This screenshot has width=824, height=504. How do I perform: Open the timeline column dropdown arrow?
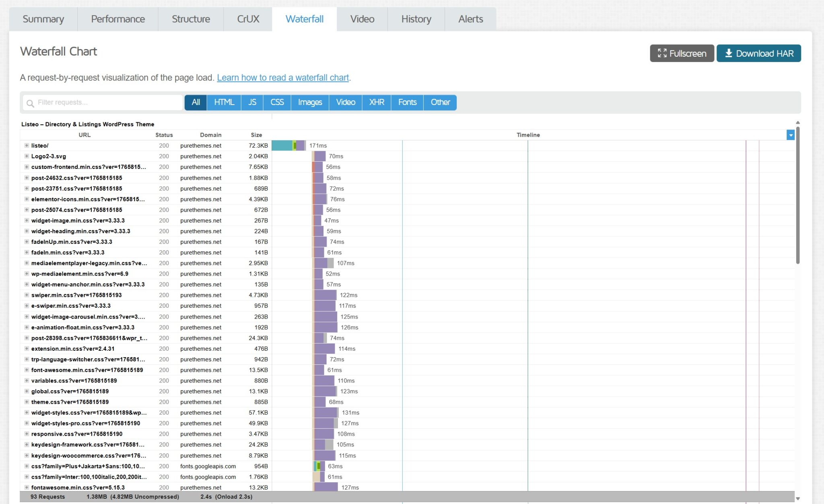(x=790, y=135)
